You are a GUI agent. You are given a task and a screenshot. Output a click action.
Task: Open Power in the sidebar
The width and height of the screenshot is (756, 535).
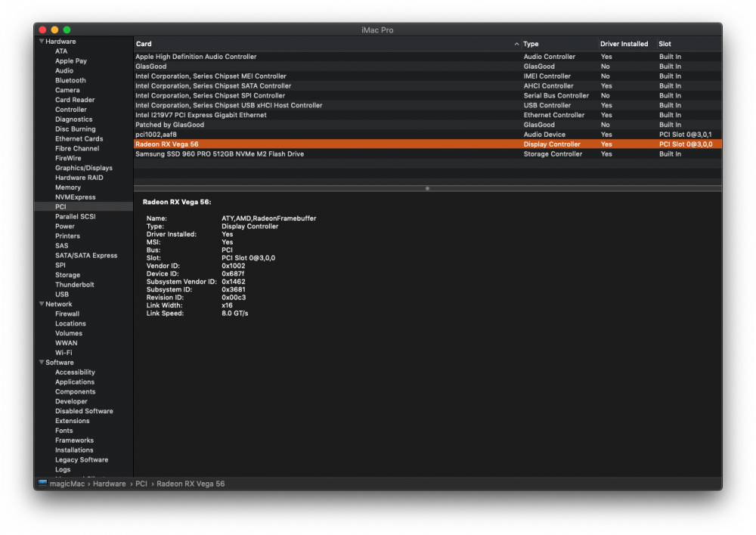coord(65,226)
